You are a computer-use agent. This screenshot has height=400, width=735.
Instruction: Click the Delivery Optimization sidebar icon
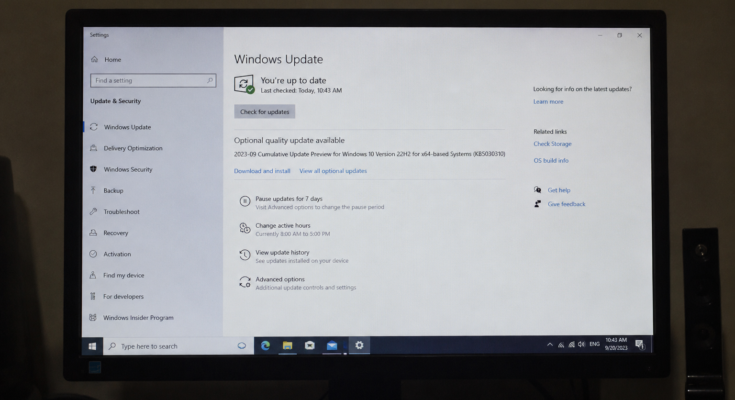click(94, 148)
